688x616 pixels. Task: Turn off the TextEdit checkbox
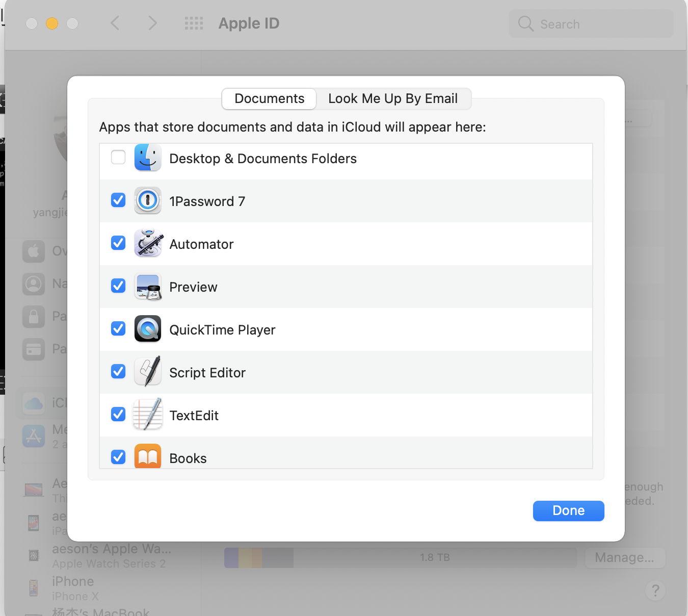click(x=118, y=415)
